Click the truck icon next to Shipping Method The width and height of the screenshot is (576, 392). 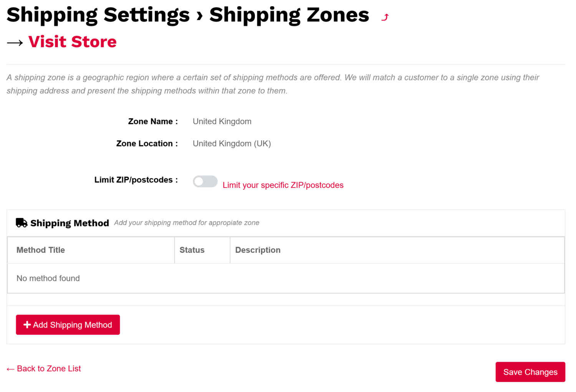coord(22,223)
